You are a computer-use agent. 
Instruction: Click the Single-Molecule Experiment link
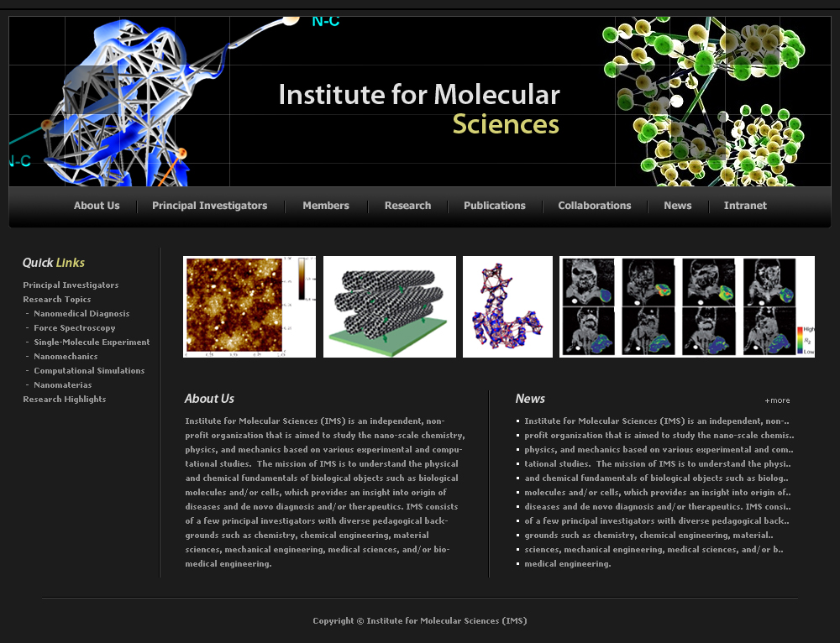click(x=92, y=342)
